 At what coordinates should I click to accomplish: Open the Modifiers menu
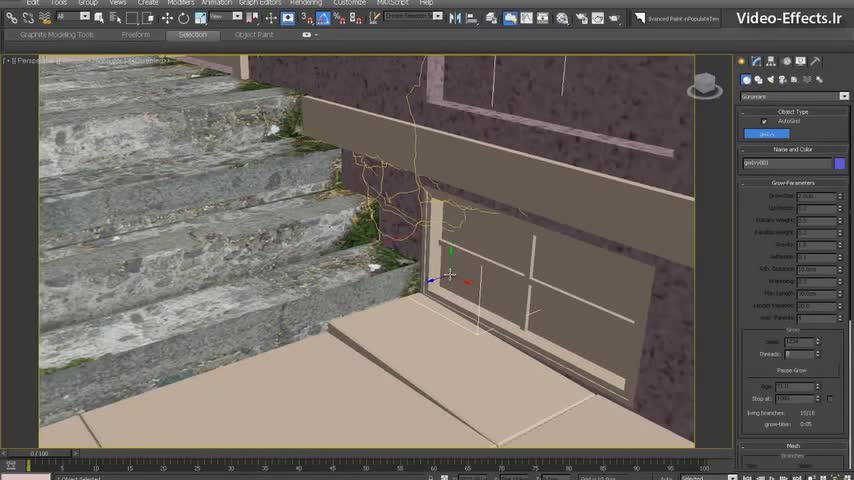pos(180,3)
